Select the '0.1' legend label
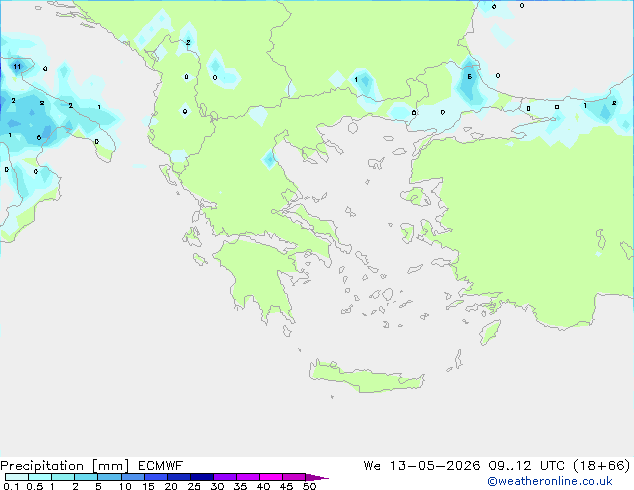Screen dimensions: 634x490 click(x=11, y=486)
